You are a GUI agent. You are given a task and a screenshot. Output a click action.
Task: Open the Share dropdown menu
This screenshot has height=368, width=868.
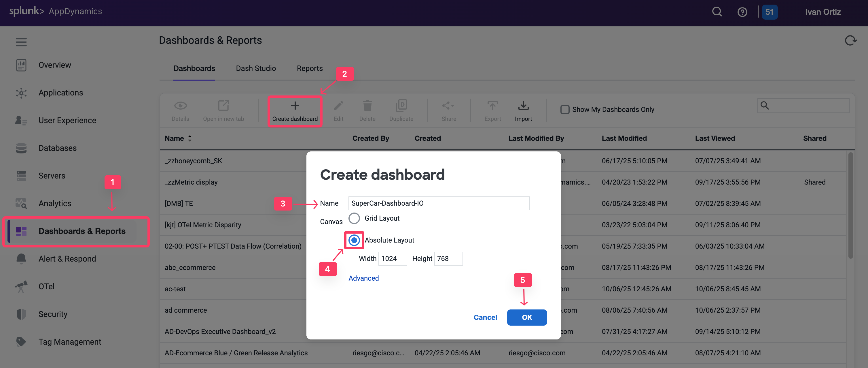point(449,110)
